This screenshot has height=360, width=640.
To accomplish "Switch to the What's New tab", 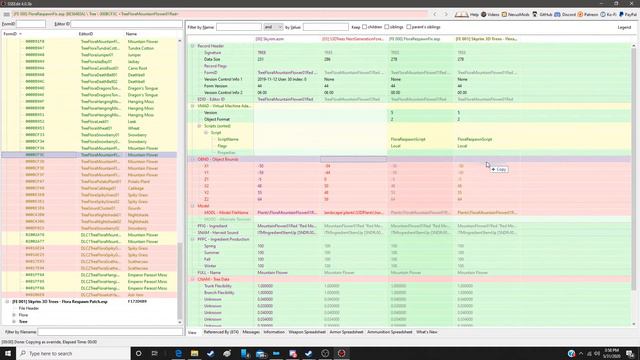I will click(x=427, y=332).
